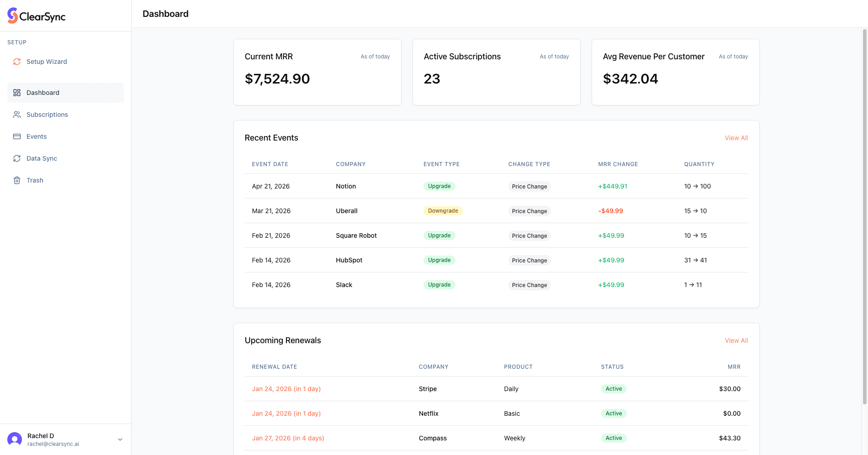
Task: Click Rachel D's avatar icon
Action: (x=14, y=439)
